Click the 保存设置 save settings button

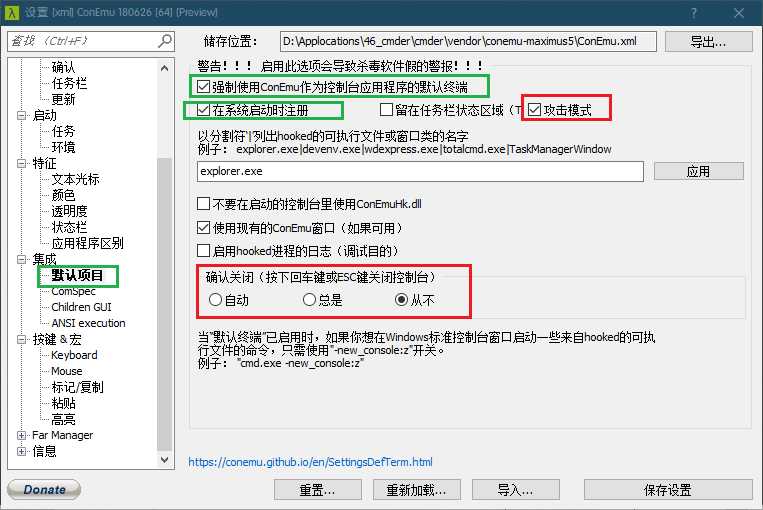(668, 490)
